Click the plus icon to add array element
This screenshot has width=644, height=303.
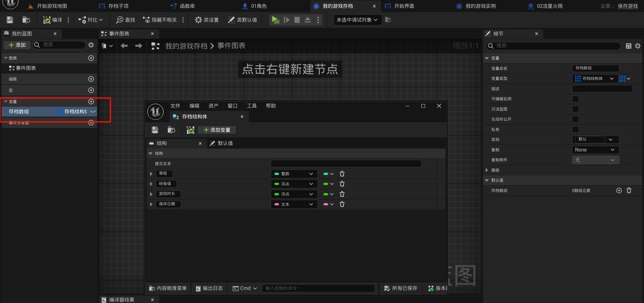619,190
